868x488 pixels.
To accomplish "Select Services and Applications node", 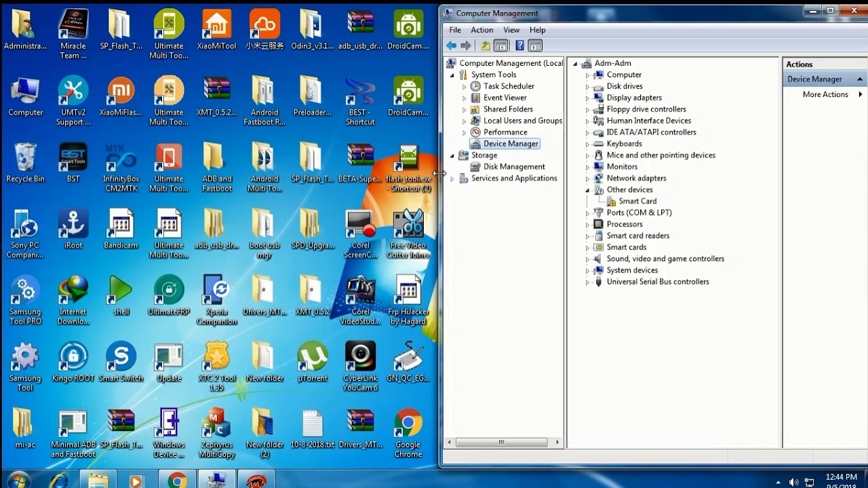I will click(514, 178).
